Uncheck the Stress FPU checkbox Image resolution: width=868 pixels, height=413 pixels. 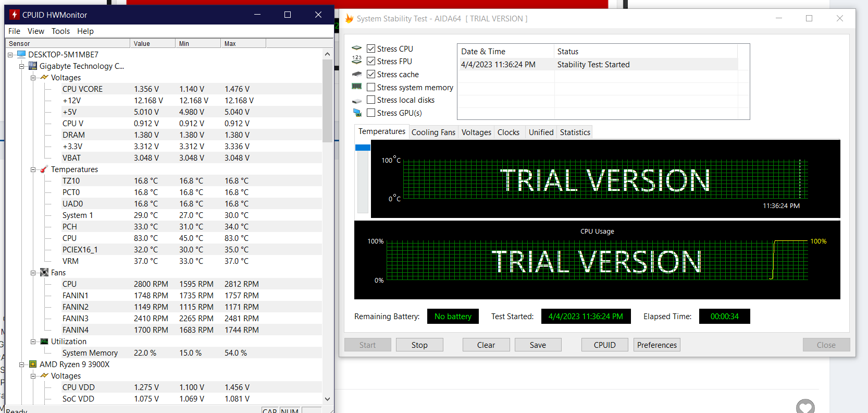click(x=371, y=61)
